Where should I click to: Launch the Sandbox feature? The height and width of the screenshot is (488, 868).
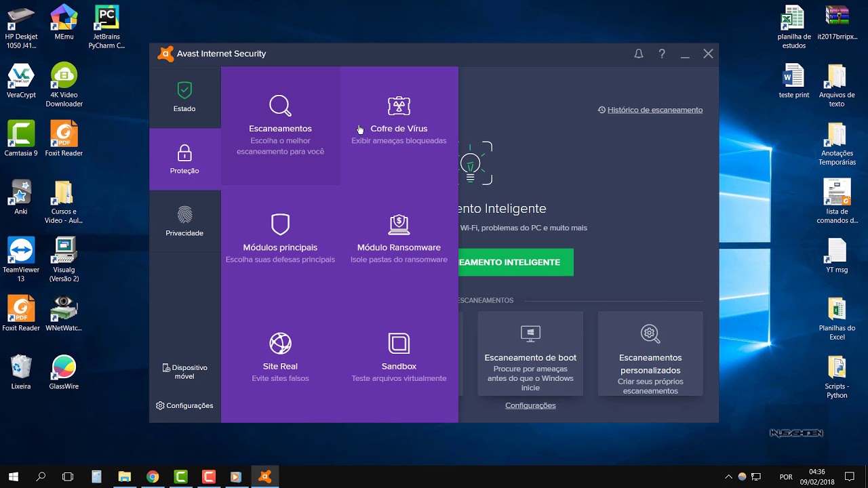pos(399,354)
